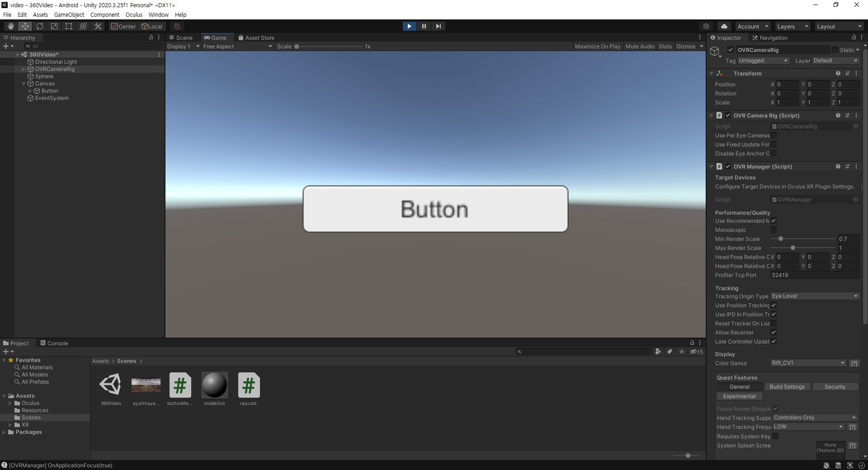Enable Reset Tracker On Load
The height and width of the screenshot is (470, 868).
pyautogui.click(x=774, y=323)
